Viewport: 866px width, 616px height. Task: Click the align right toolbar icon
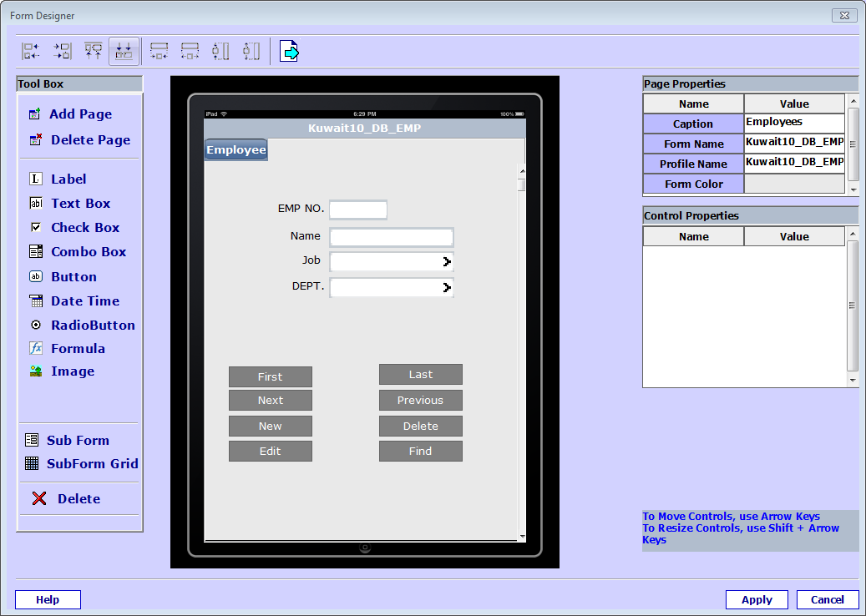pos(63,52)
